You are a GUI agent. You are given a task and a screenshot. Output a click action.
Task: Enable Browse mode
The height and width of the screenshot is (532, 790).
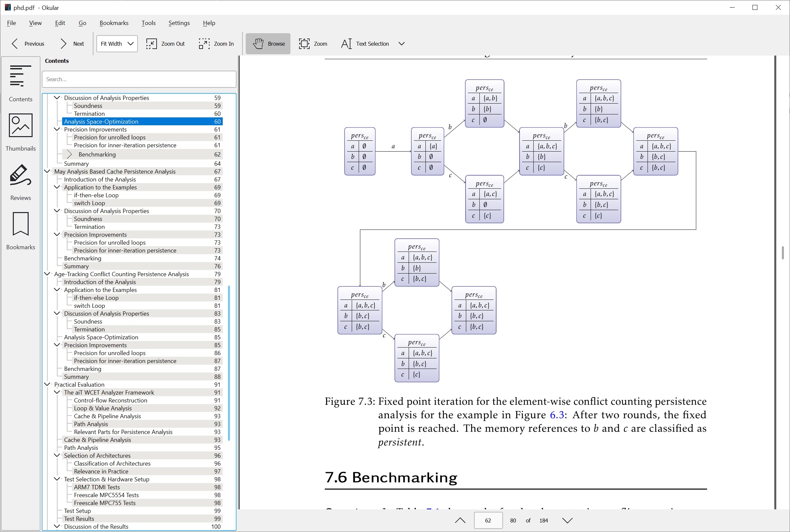pyautogui.click(x=268, y=43)
